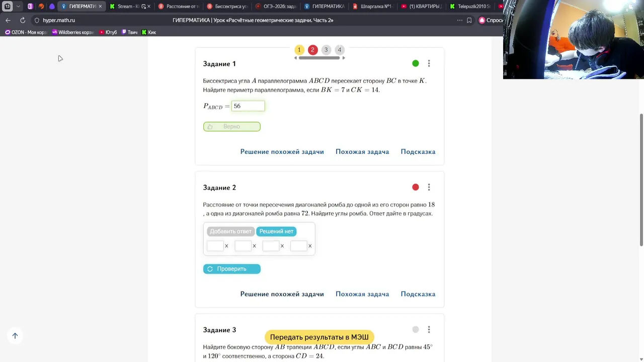
Task: Open the three-dot menu of Задание 2
Action: (x=429, y=187)
